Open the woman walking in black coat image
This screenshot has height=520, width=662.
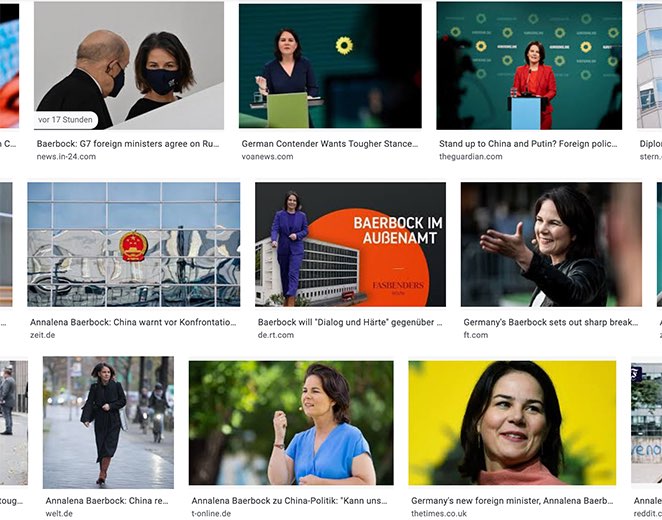(x=109, y=422)
